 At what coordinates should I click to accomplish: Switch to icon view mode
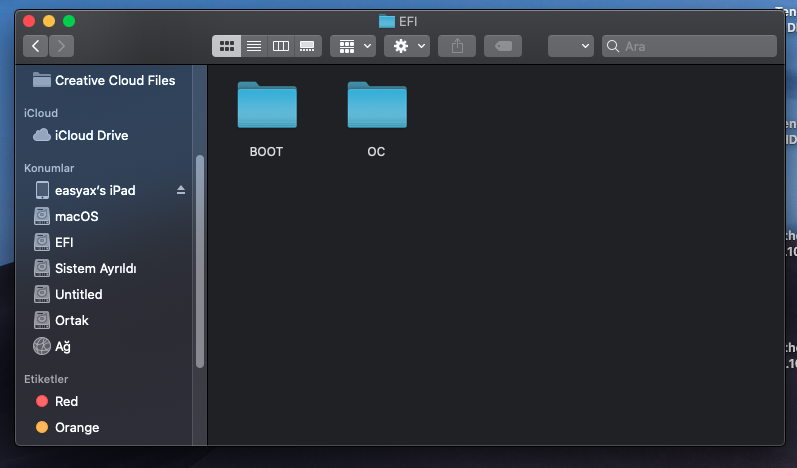click(226, 46)
